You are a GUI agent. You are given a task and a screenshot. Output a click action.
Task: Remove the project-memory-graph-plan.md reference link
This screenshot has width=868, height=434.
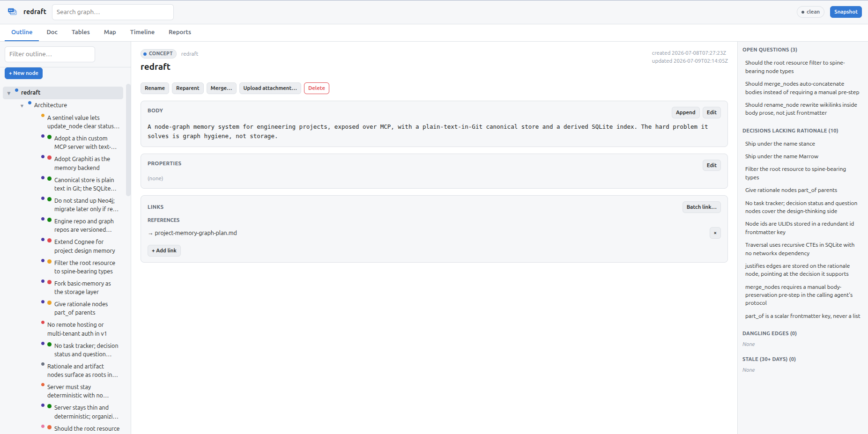(x=715, y=233)
